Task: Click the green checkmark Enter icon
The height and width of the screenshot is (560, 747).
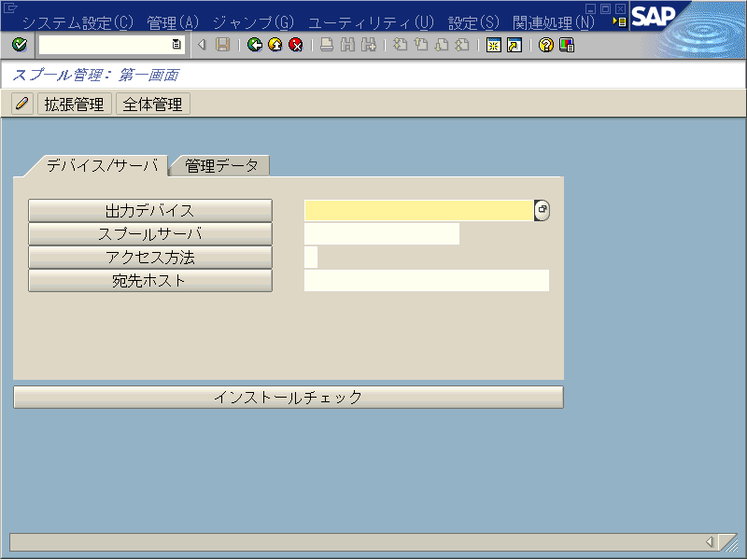Action: [x=20, y=45]
